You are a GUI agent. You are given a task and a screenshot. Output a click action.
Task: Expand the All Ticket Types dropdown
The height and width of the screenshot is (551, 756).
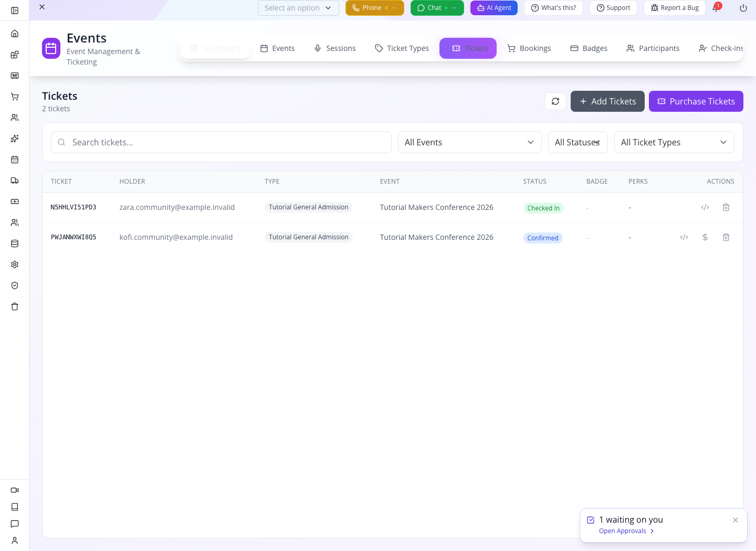pyautogui.click(x=674, y=142)
